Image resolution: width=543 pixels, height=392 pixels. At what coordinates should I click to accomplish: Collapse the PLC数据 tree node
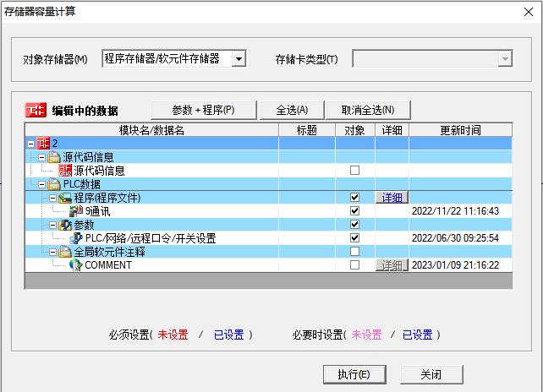(x=42, y=184)
